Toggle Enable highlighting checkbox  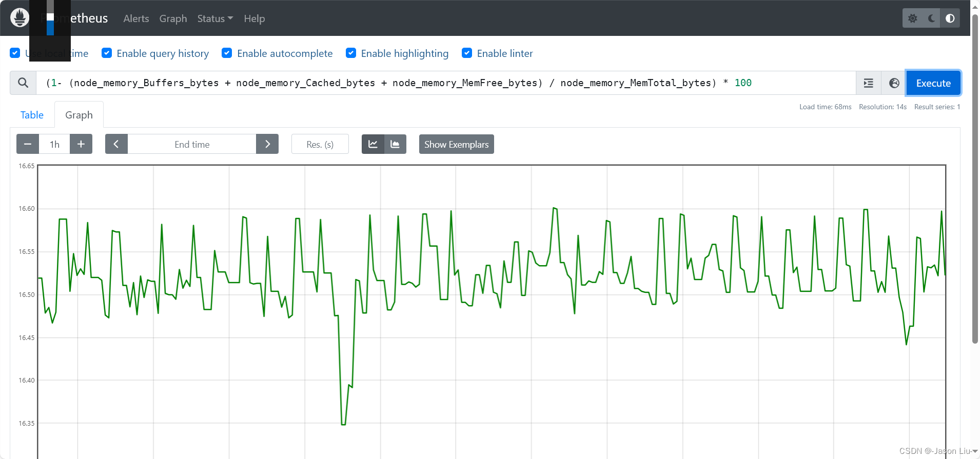tap(351, 53)
